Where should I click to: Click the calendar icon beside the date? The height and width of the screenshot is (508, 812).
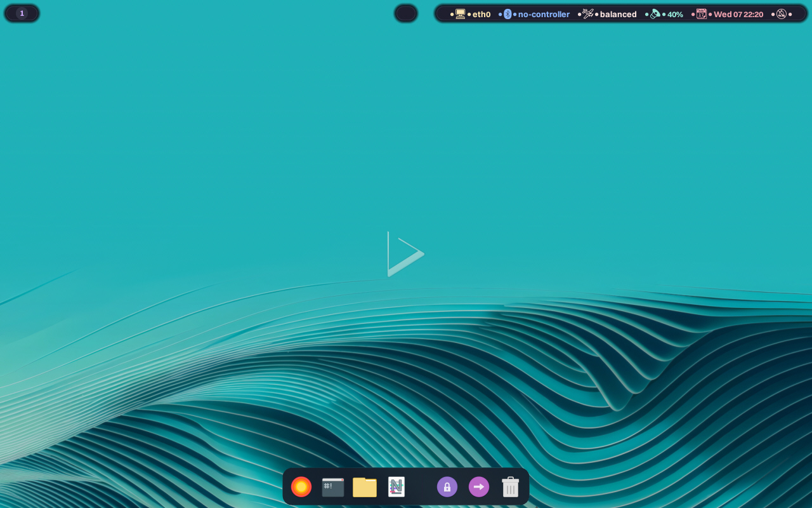click(x=702, y=13)
